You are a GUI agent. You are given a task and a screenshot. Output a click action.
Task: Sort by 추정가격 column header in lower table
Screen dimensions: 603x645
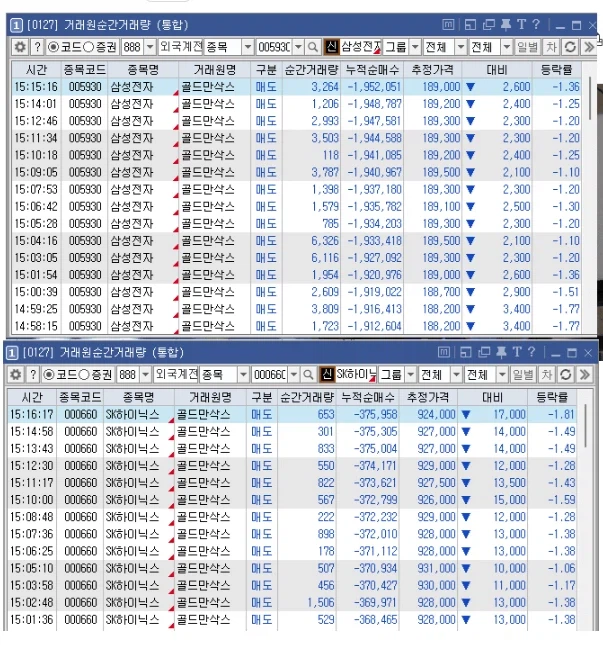point(428,397)
